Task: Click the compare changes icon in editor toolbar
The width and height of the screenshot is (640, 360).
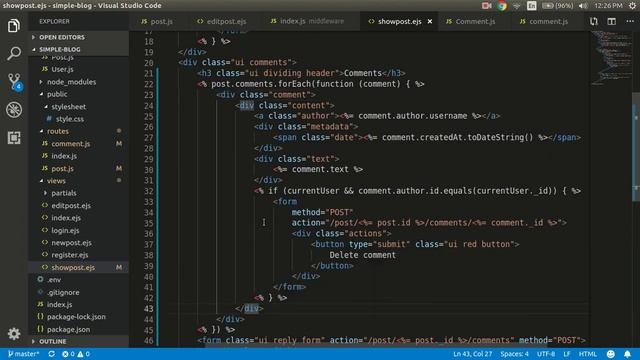Action: click(593, 21)
